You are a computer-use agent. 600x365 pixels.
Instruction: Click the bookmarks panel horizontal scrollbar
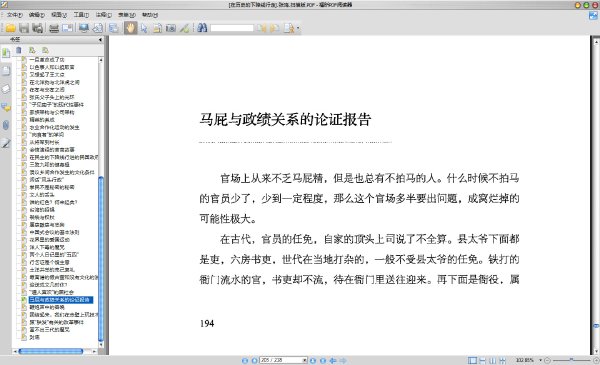(51, 351)
